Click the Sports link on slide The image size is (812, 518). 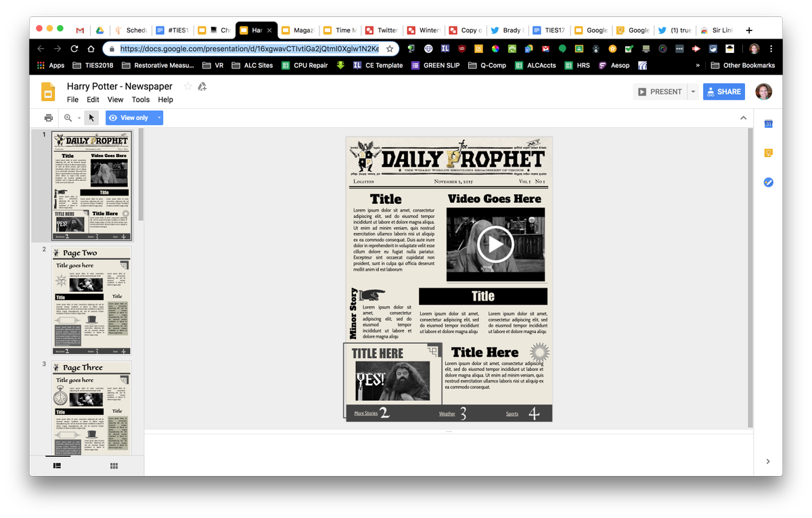512,414
